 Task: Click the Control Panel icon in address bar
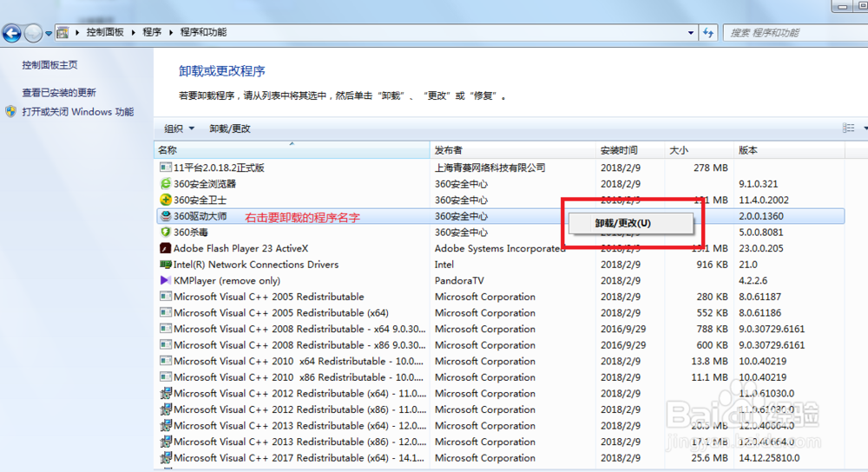click(62, 33)
